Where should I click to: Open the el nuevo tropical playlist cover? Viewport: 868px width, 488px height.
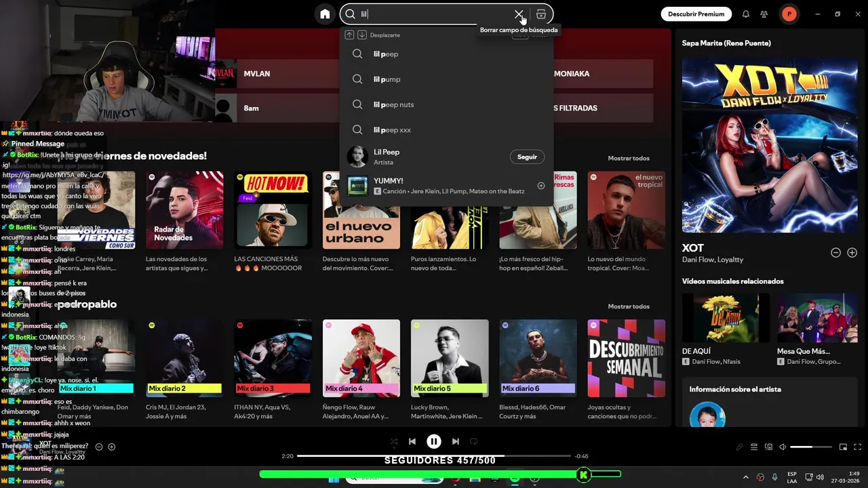coord(627,210)
